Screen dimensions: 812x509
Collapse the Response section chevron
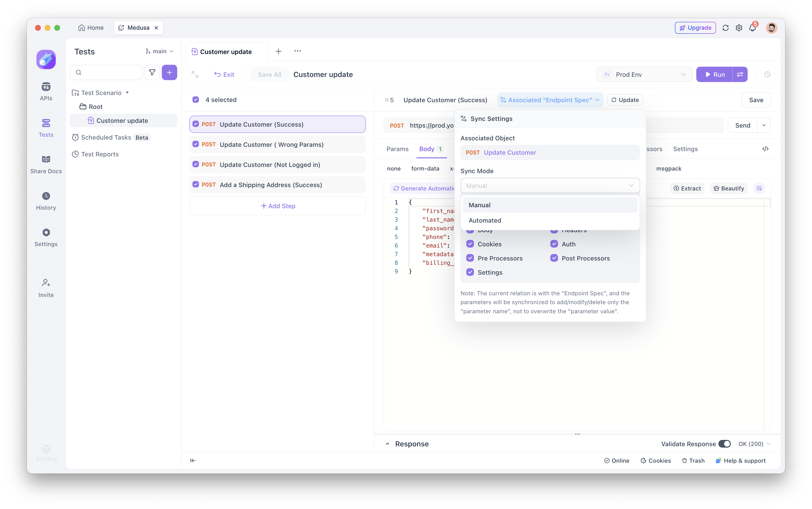(388, 444)
